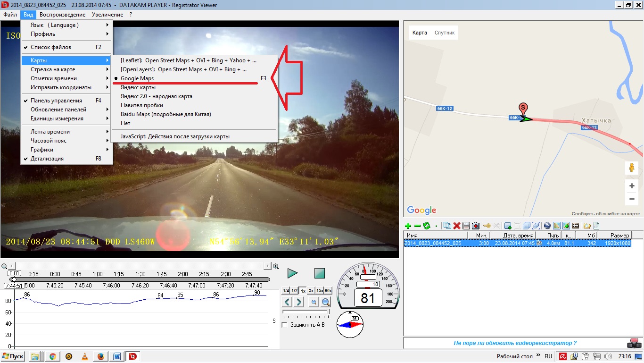
Task: Click the Google Earth globe icon
Action: 547,226
